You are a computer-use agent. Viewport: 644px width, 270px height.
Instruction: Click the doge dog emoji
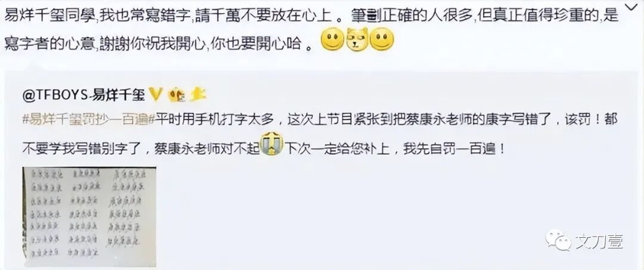tap(357, 39)
